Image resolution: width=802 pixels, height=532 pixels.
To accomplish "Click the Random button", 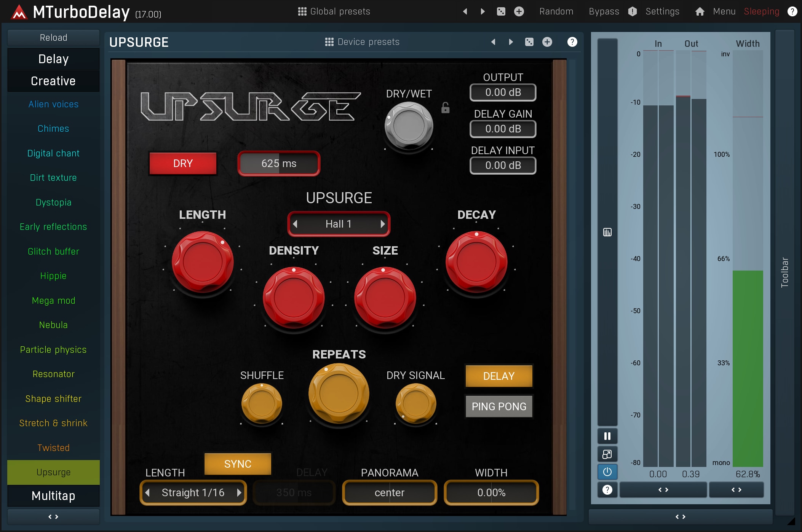I will 556,11.
